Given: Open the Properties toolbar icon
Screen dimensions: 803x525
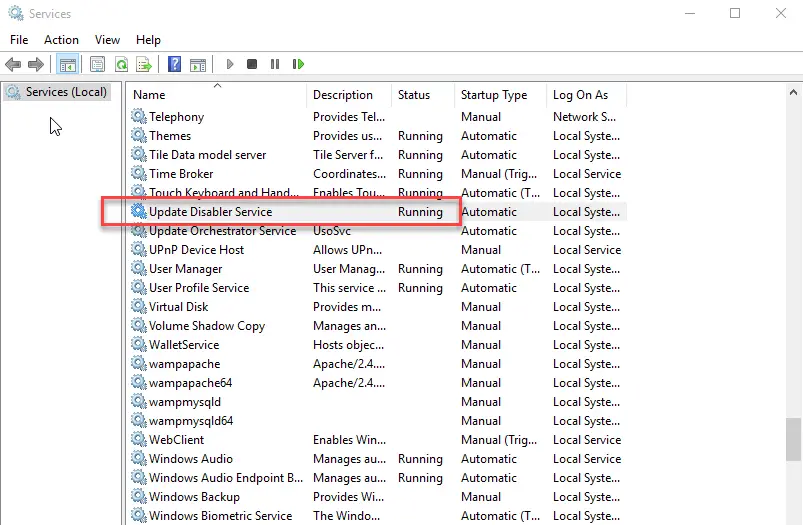Looking at the screenshot, I should pos(97,65).
